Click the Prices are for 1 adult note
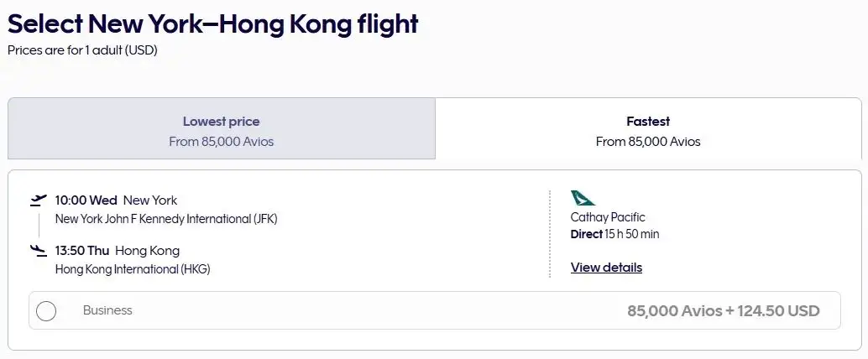868x359 pixels. pyautogui.click(x=82, y=50)
